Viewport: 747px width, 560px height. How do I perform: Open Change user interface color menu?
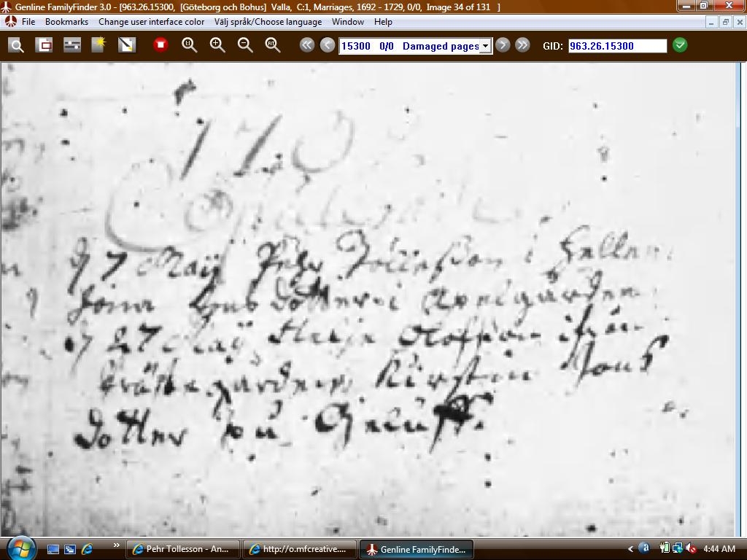pos(152,22)
